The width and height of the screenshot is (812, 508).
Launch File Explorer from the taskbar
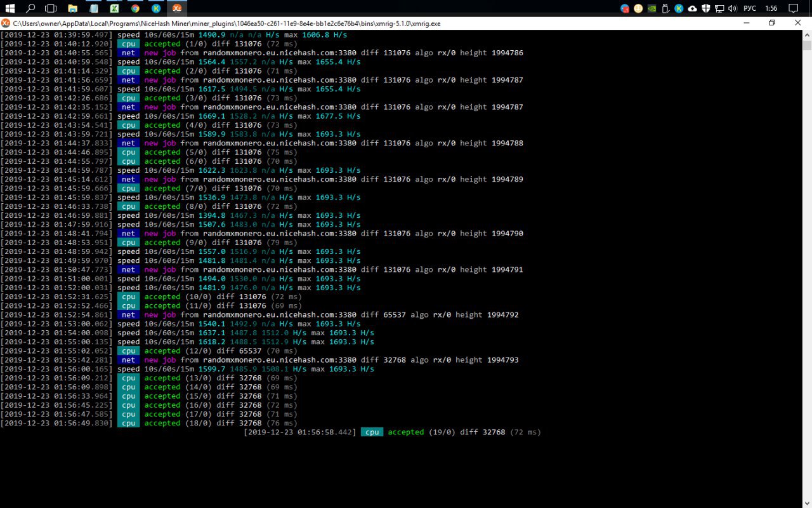(73, 8)
